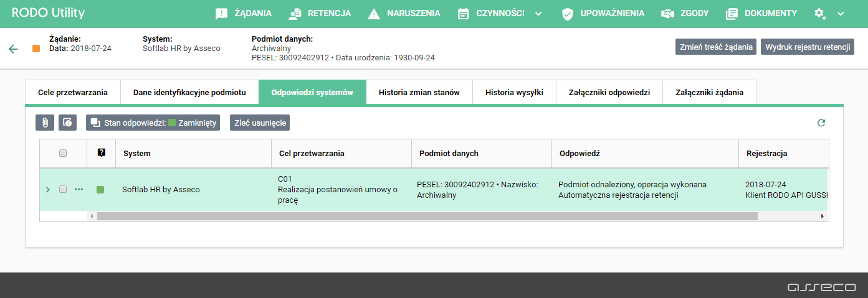Click the question-mark status column header icon
Viewport: 868px width, 298px height.
(x=101, y=153)
